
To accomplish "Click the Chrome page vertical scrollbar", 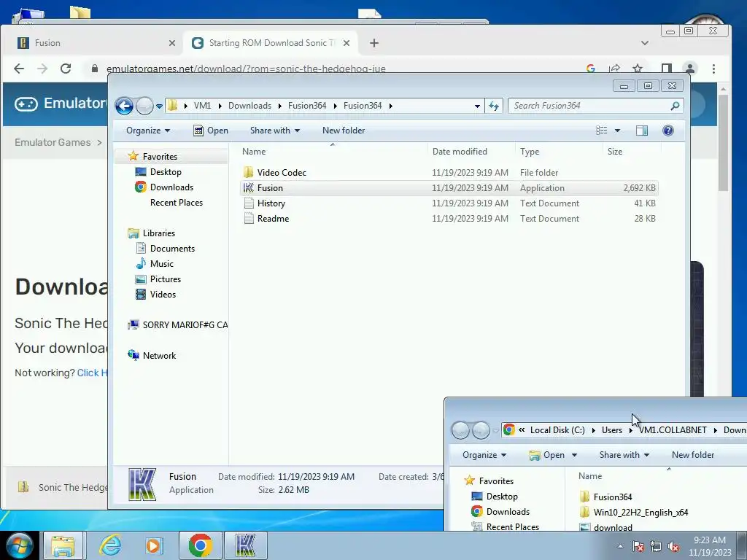I will (723, 143).
